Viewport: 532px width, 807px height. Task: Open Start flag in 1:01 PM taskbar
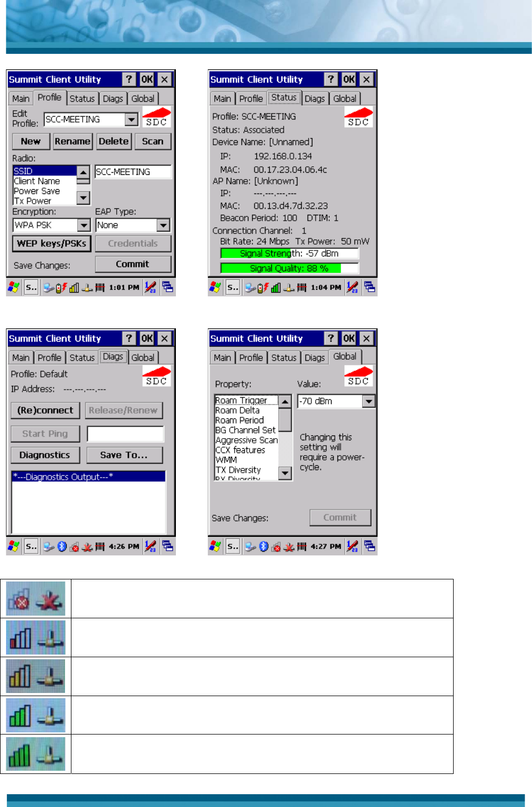coord(14,287)
